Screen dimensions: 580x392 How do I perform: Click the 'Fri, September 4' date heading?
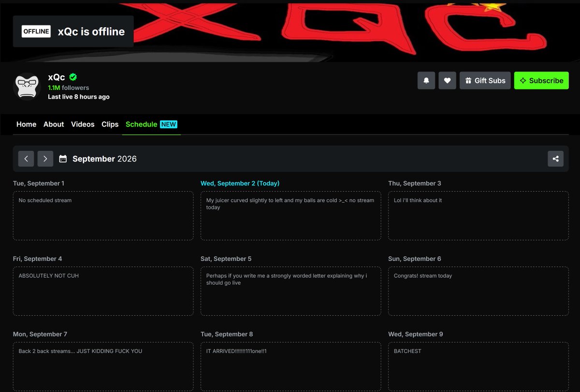tap(38, 259)
